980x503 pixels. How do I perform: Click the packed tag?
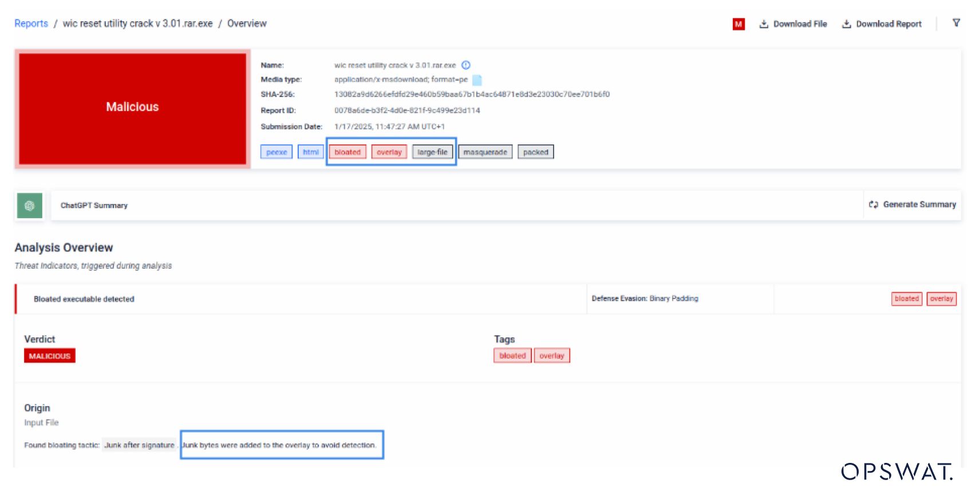tap(535, 152)
